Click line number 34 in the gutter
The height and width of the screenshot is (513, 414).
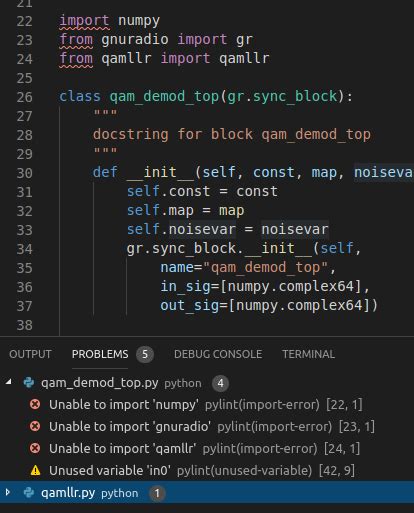point(24,249)
